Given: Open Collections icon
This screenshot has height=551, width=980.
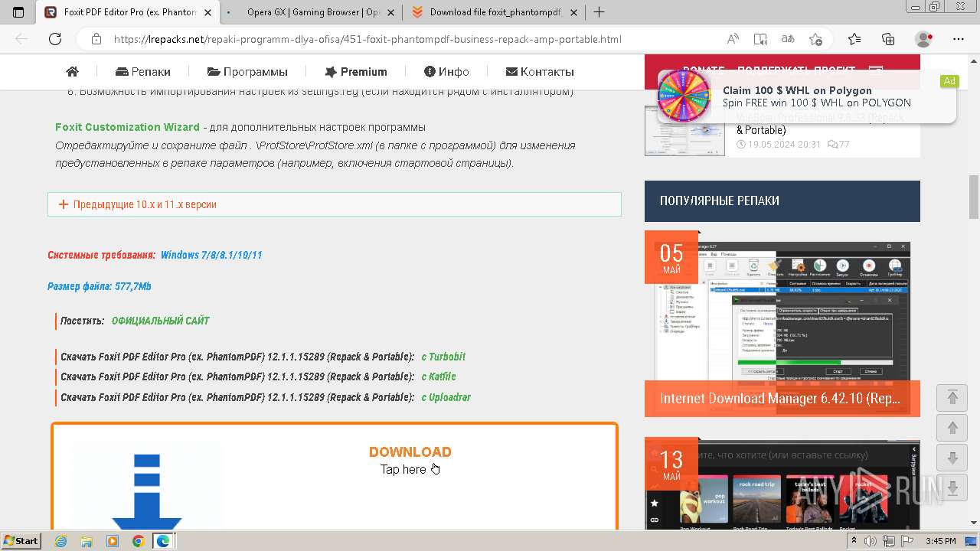Looking at the screenshot, I should pos(888,39).
